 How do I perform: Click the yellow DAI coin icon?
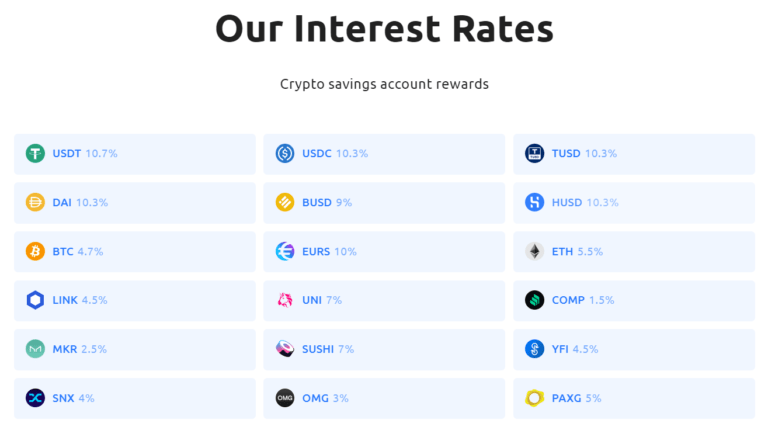(x=35, y=202)
